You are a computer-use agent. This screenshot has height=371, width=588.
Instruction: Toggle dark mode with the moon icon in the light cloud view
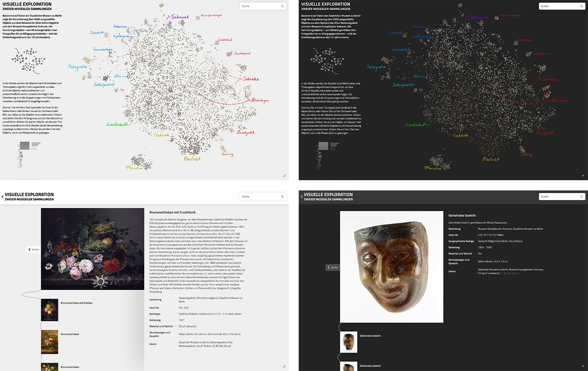pos(284,175)
